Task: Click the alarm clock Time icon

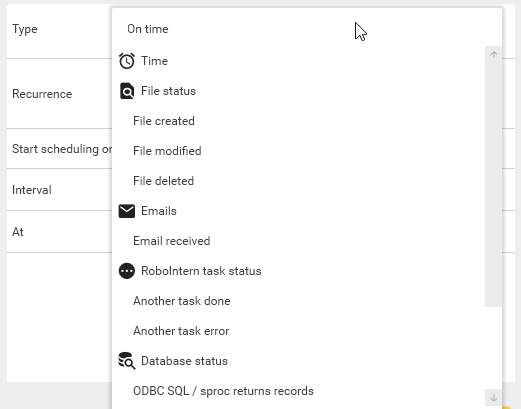Action: (127, 61)
